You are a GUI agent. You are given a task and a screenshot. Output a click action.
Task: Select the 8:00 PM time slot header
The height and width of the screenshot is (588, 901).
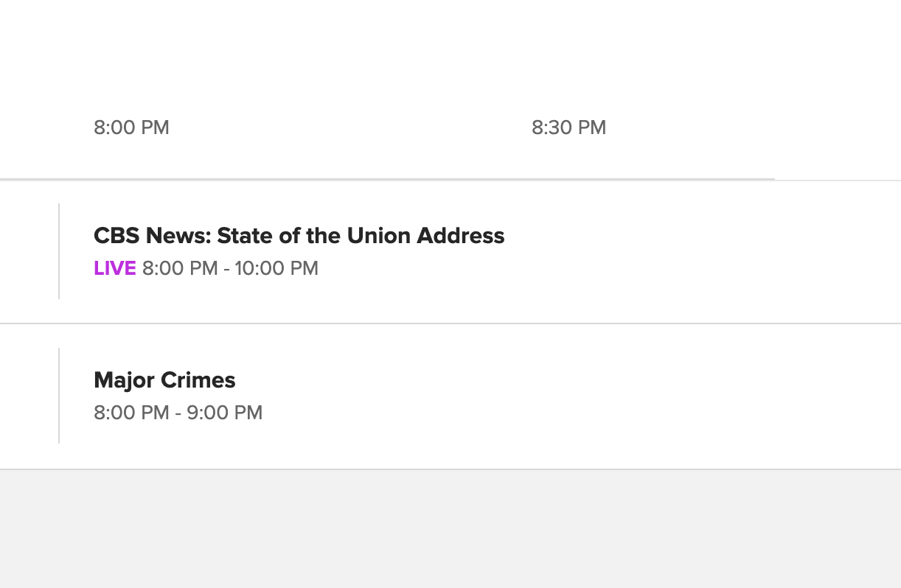(x=131, y=127)
